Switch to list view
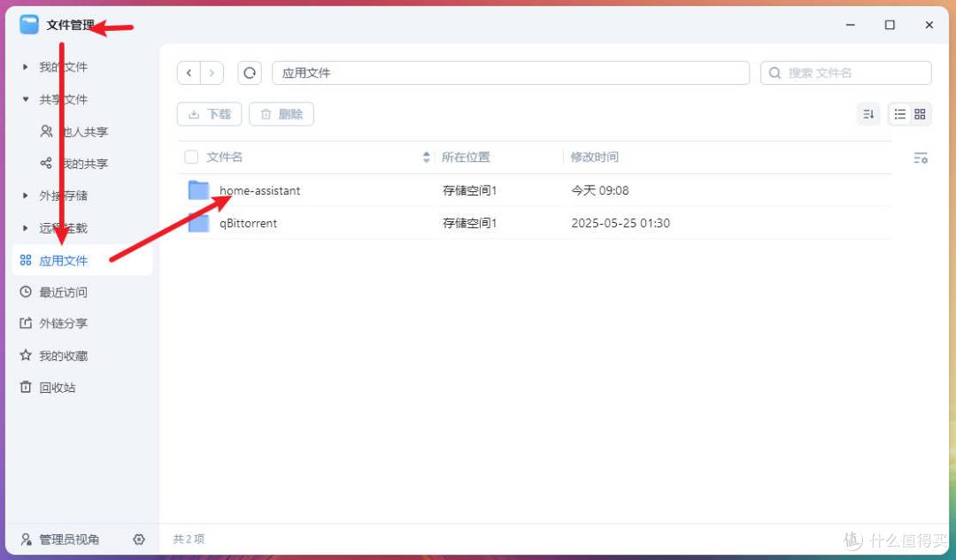The width and height of the screenshot is (956, 560). click(899, 114)
